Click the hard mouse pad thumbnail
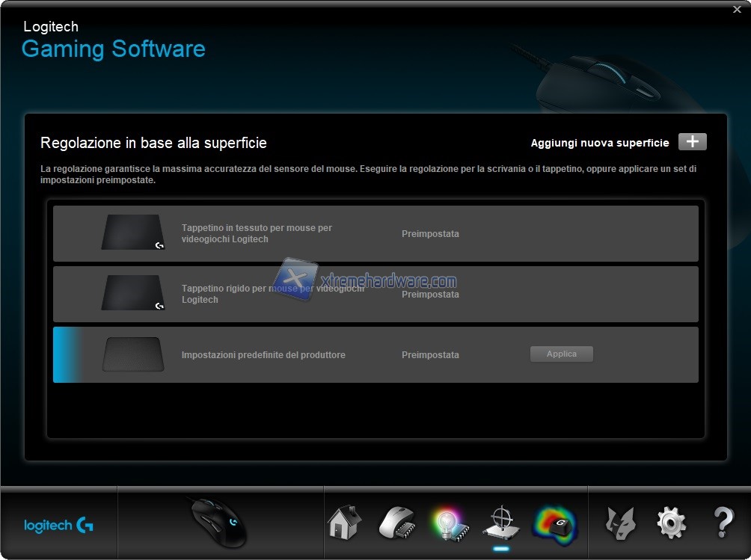 pos(132,293)
